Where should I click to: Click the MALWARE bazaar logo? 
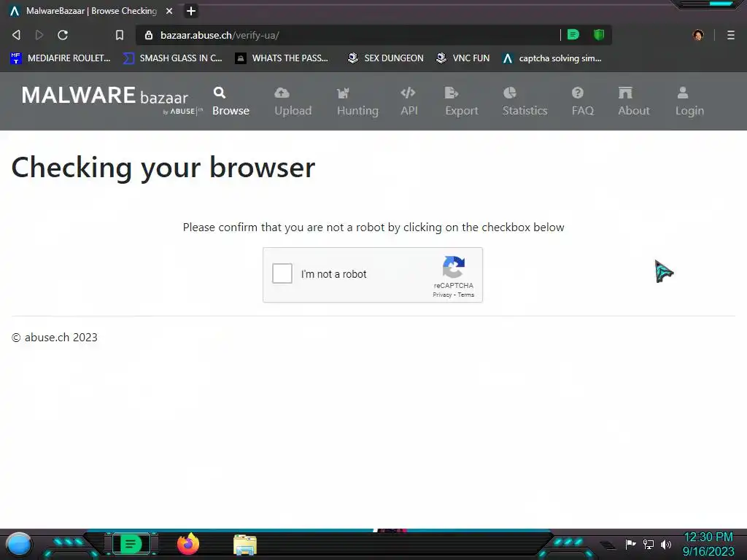(x=112, y=99)
